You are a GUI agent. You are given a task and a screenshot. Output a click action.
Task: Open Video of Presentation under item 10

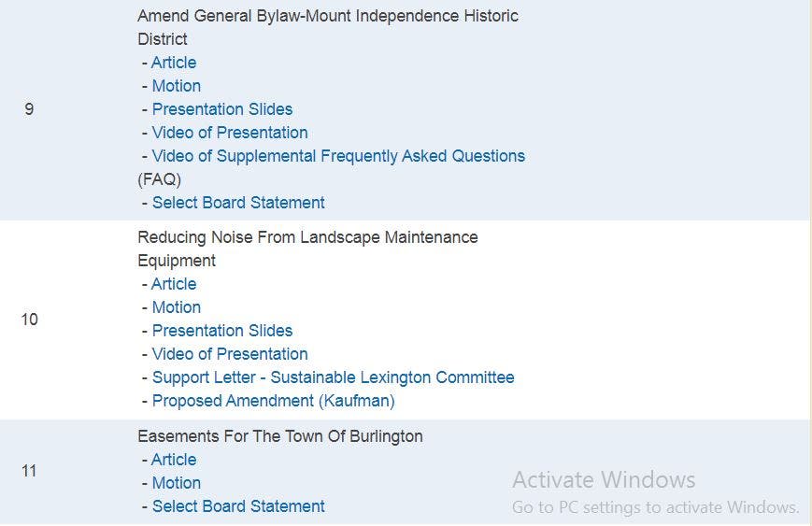coord(230,354)
